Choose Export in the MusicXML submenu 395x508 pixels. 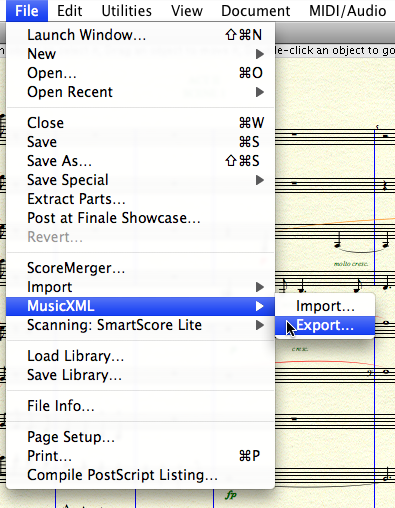(x=325, y=325)
